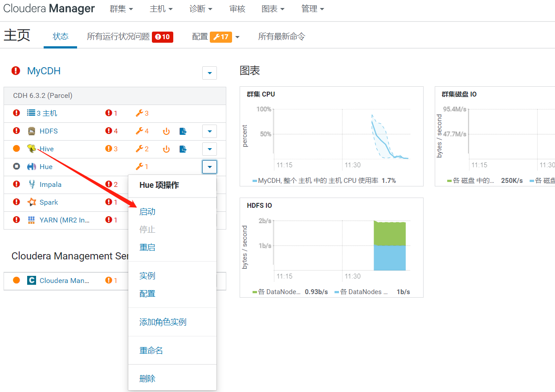
Task: Click HDFS restart-needed power icon
Action: pyautogui.click(x=166, y=131)
